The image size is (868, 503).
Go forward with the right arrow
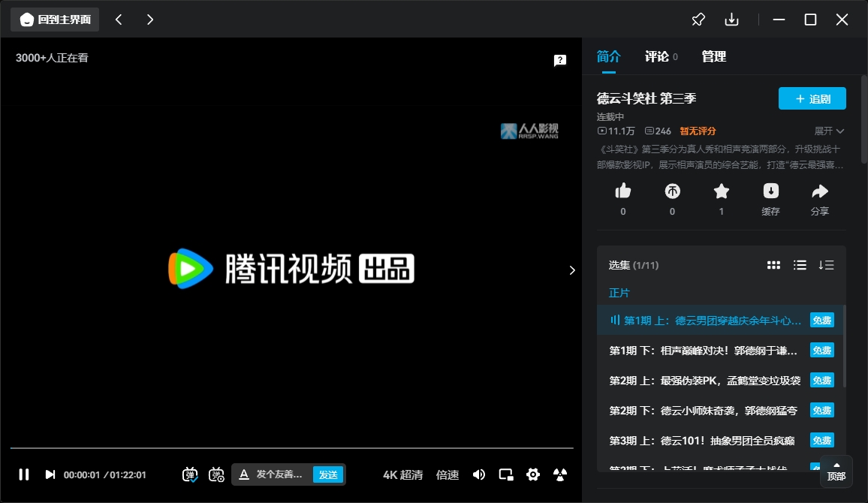click(150, 20)
